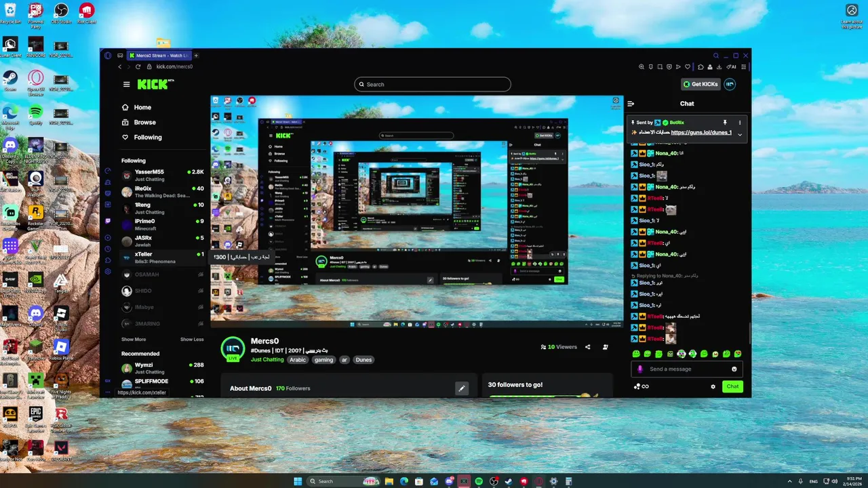Click the Windows Start button
The image size is (868, 488).
pyautogui.click(x=298, y=481)
